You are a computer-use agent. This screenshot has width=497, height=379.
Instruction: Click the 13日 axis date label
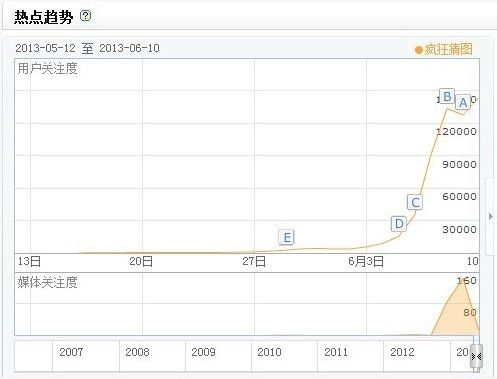(29, 261)
